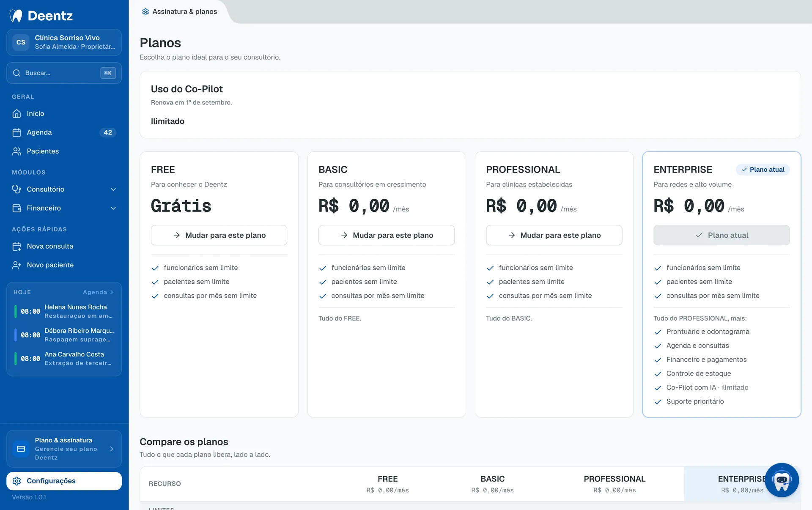Click Prontuário e odontograma feature check
812x510 pixels.
[658, 332]
